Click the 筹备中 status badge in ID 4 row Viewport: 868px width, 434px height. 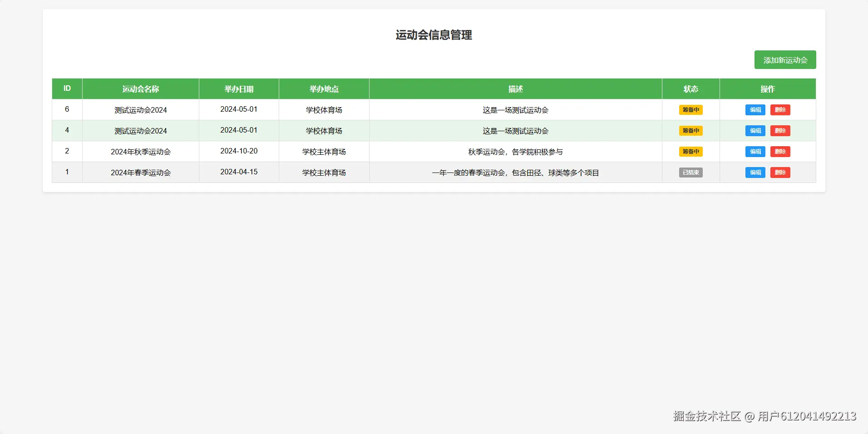tap(691, 131)
